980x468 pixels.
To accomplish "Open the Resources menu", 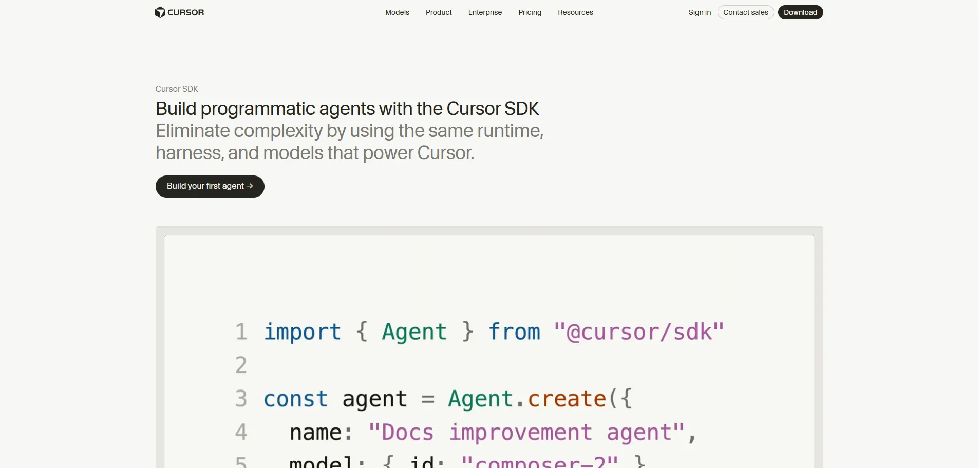I will click(575, 12).
